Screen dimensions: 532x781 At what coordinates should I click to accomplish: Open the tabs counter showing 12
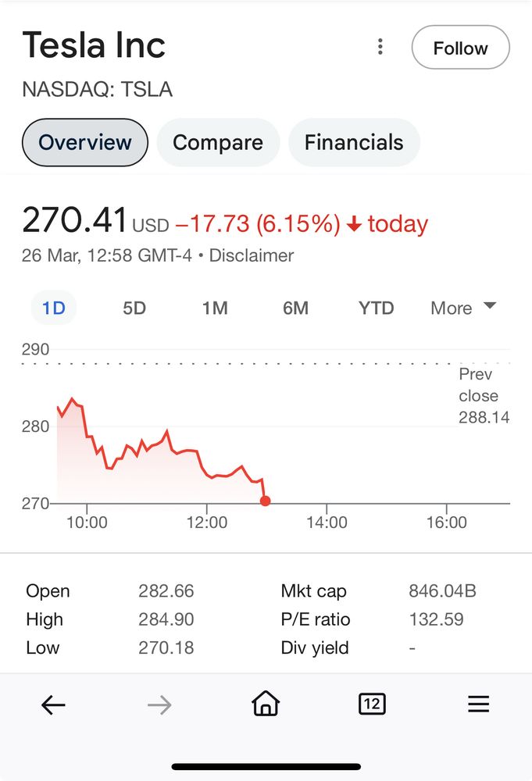point(372,704)
